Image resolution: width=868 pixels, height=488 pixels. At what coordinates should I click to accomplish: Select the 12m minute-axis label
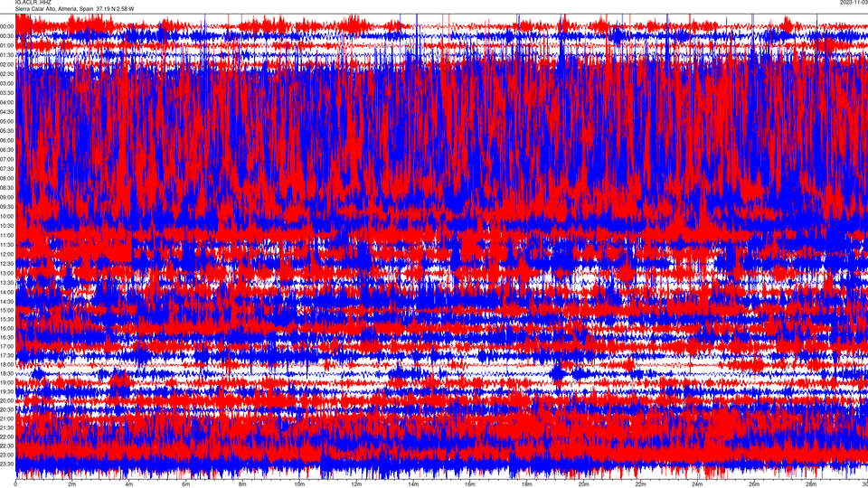pyautogui.click(x=356, y=484)
